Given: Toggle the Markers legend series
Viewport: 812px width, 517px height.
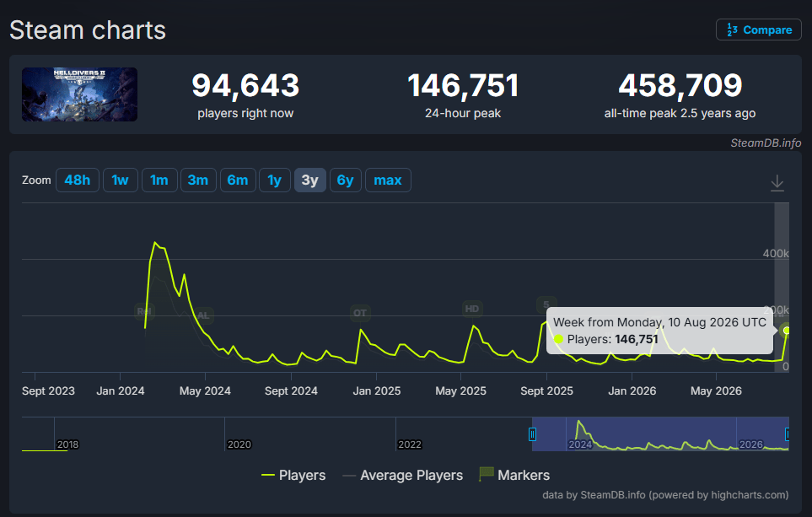Looking at the screenshot, I should point(514,475).
